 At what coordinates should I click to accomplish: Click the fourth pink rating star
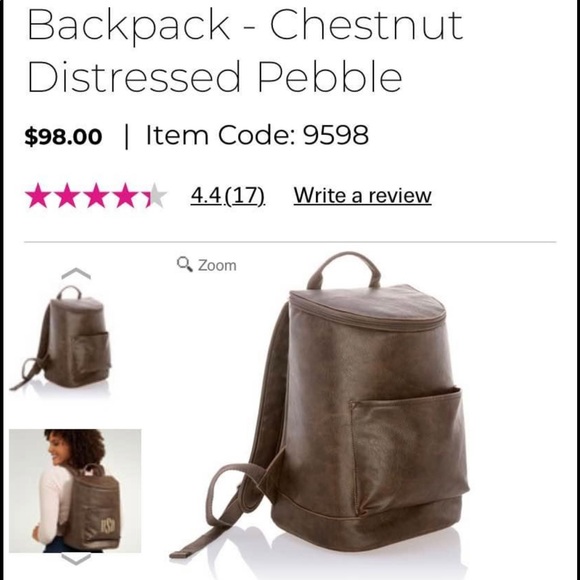(125, 195)
